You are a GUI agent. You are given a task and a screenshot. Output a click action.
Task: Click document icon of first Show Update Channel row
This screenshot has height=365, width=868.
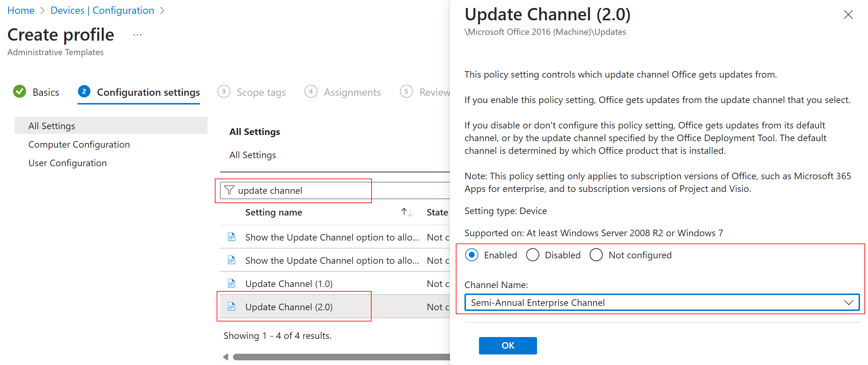pyautogui.click(x=232, y=237)
